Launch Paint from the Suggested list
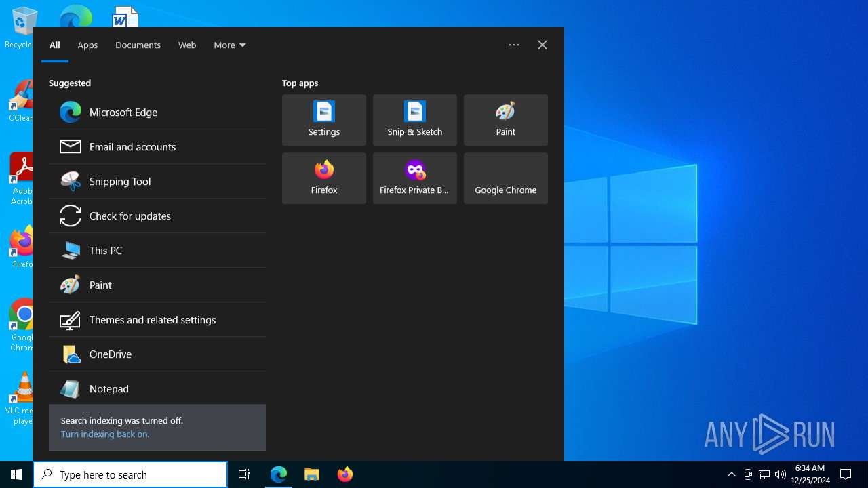Image resolution: width=868 pixels, height=488 pixels. pyautogui.click(x=157, y=285)
